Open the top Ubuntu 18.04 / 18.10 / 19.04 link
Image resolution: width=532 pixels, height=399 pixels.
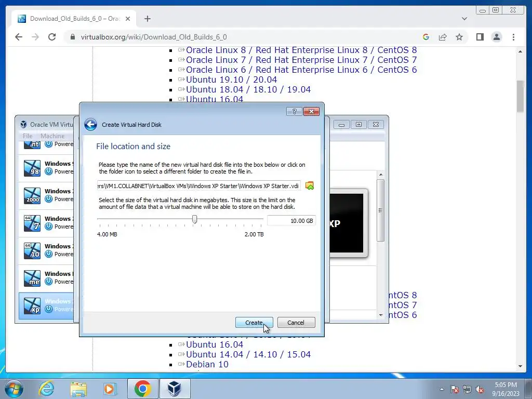coord(248,89)
